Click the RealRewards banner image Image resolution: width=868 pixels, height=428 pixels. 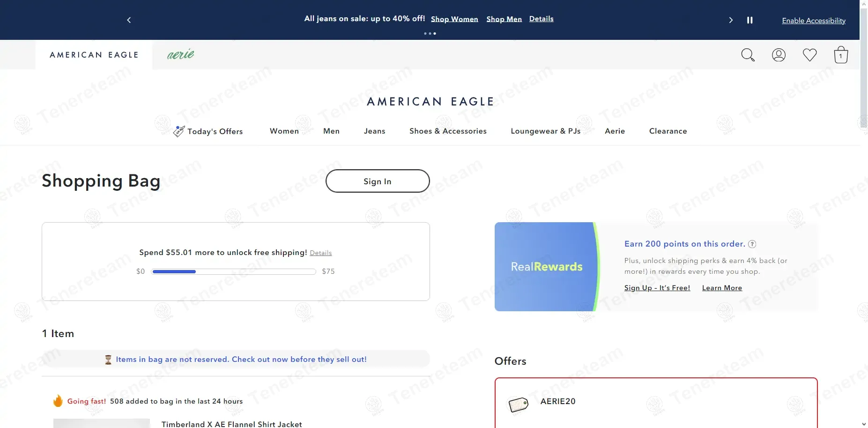click(546, 267)
